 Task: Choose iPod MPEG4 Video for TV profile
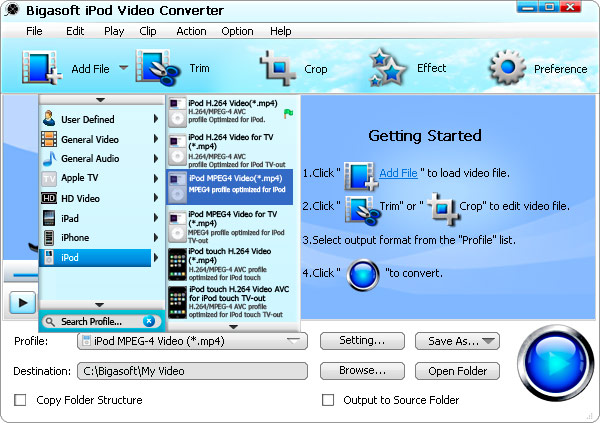(x=231, y=227)
